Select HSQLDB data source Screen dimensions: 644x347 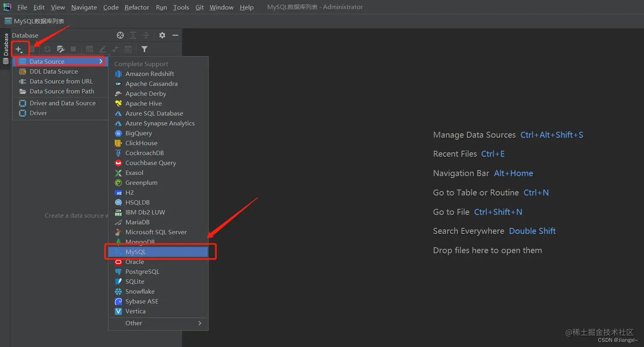158,202
